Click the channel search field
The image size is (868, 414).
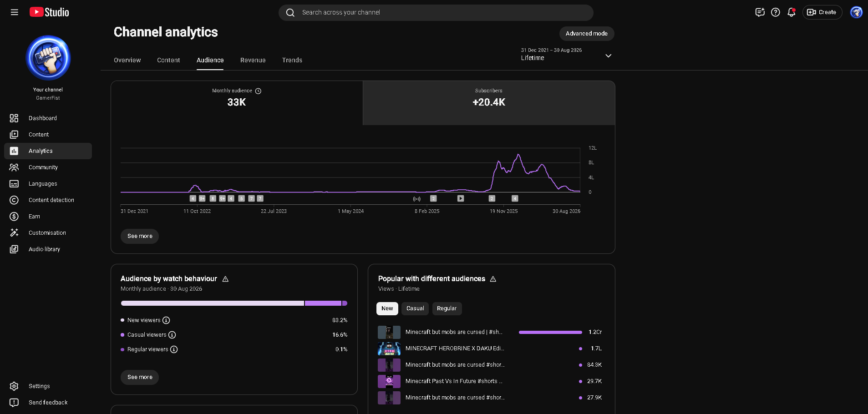(x=436, y=13)
